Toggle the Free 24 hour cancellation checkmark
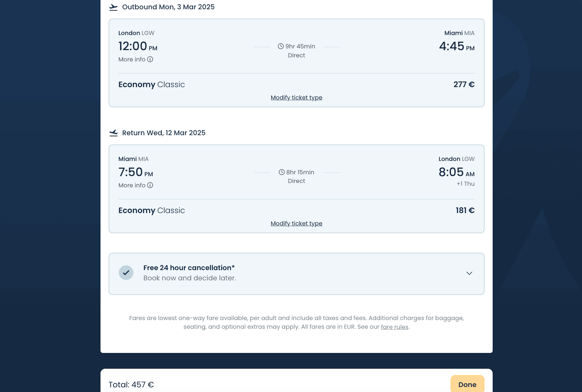The height and width of the screenshot is (392, 582). point(126,273)
